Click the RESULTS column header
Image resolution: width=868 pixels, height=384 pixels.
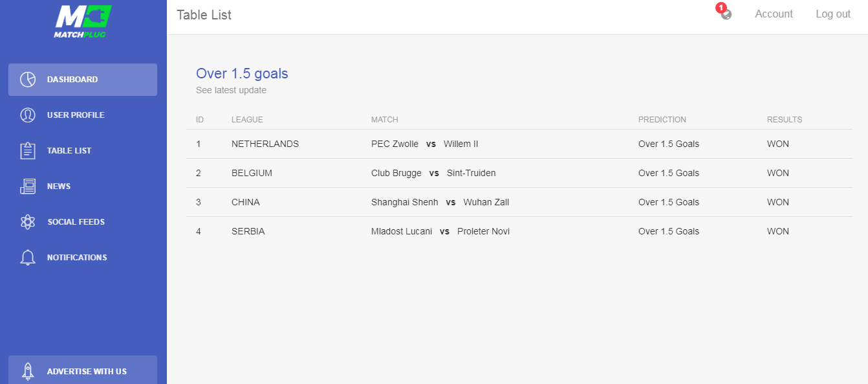click(x=784, y=120)
